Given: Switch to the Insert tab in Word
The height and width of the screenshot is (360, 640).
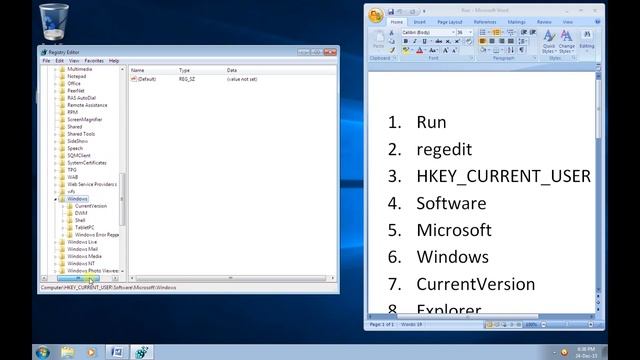Looking at the screenshot, I should [420, 22].
